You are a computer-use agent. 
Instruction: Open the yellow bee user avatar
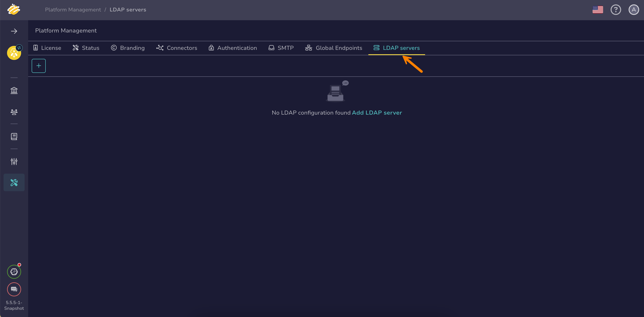[14, 53]
